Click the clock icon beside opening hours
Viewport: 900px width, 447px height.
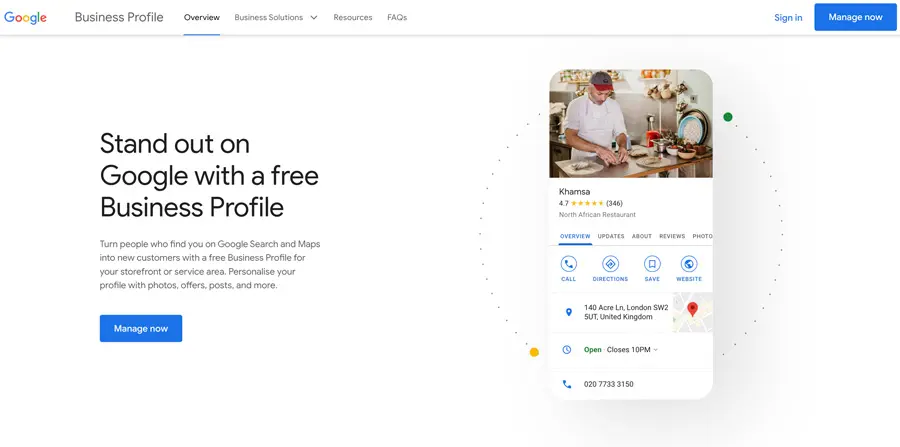567,350
